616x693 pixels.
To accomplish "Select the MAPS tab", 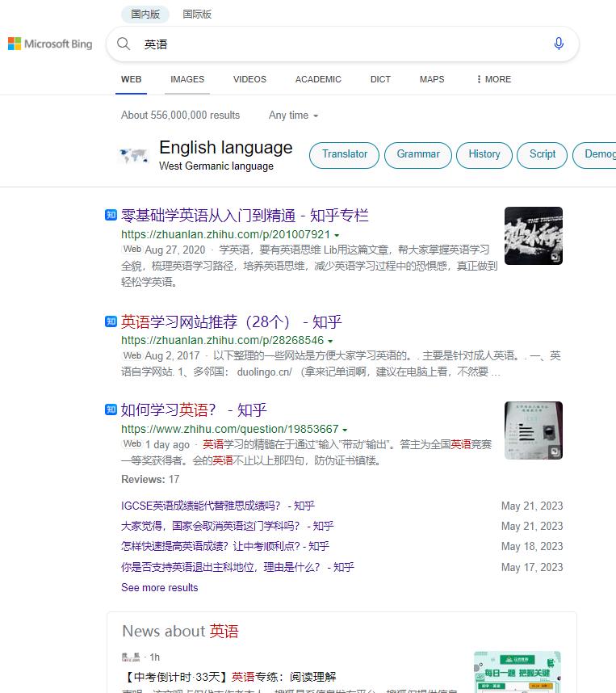I will coord(432,79).
